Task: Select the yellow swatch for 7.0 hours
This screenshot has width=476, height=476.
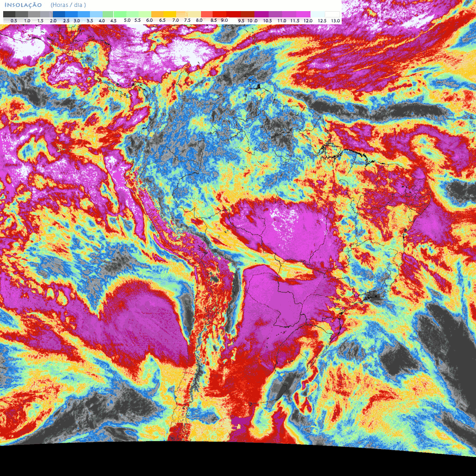Action: click(x=170, y=14)
